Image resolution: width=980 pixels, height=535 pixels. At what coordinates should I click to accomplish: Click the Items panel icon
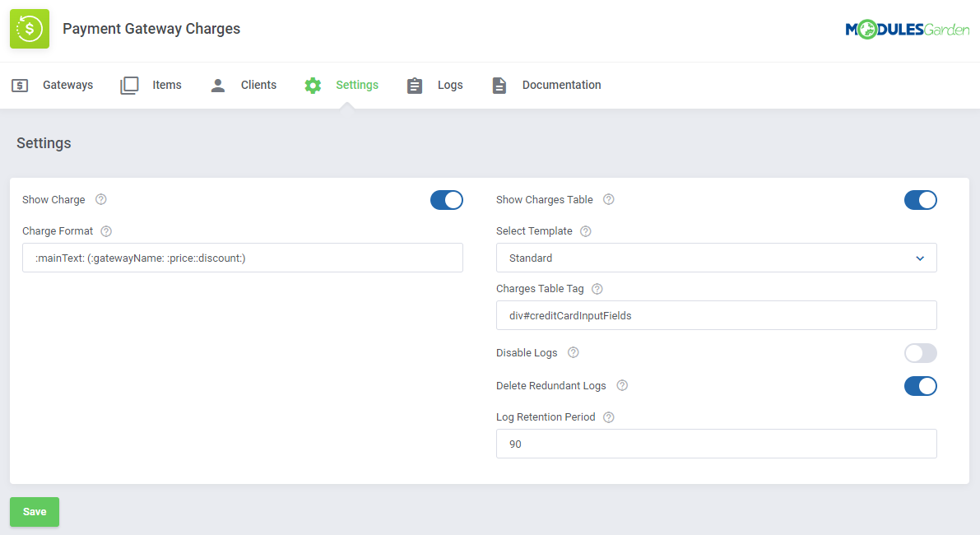coord(129,85)
